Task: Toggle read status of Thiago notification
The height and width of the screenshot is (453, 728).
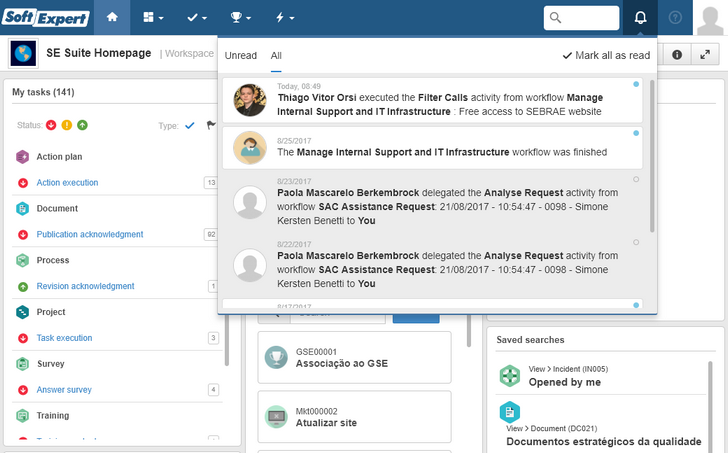Action: click(636, 84)
